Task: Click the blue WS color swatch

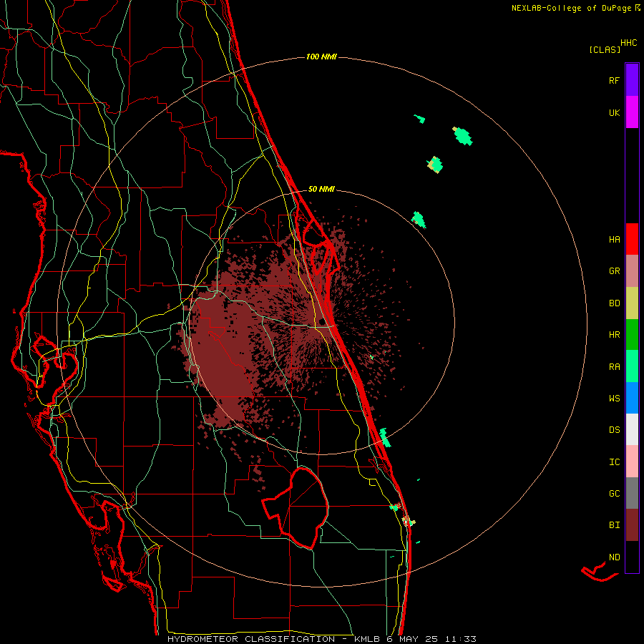Action: (632, 398)
